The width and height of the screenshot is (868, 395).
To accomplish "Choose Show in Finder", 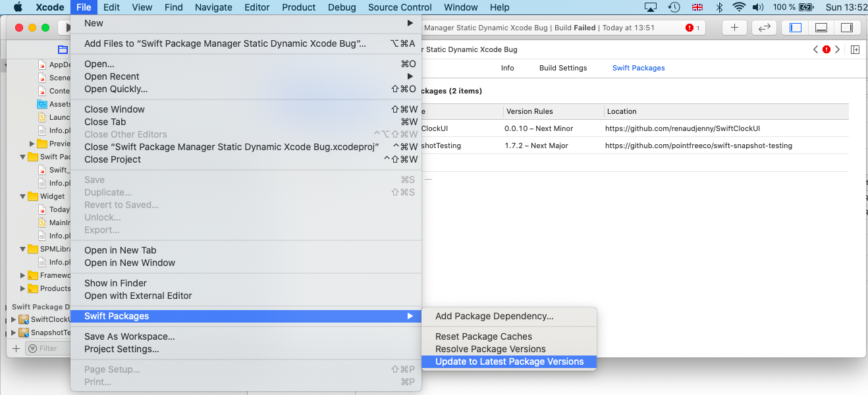I will (x=246, y=283).
